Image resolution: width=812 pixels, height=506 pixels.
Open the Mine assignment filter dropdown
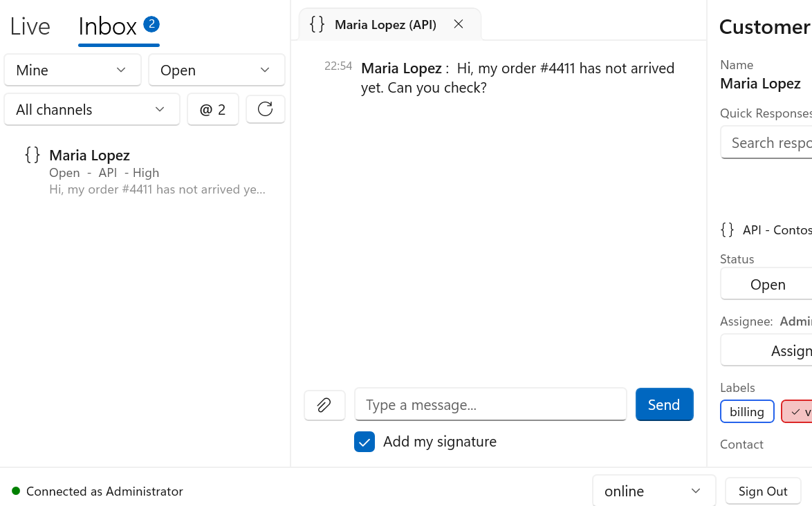tap(73, 70)
